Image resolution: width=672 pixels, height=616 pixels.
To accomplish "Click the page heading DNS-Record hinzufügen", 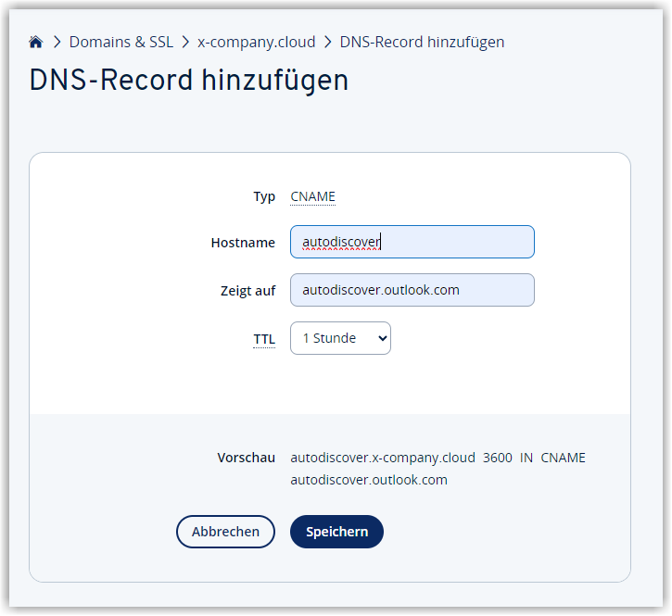I will pos(188,80).
